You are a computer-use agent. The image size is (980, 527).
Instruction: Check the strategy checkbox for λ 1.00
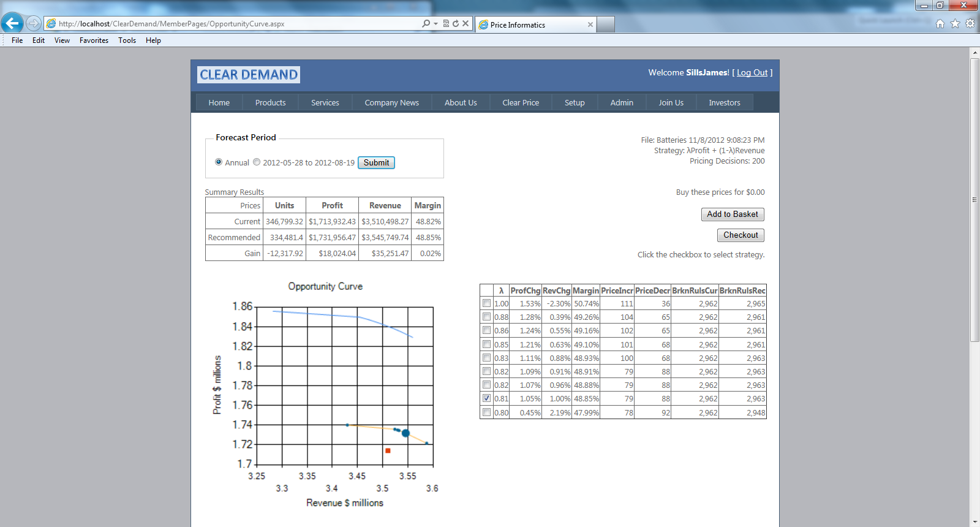pyautogui.click(x=486, y=303)
